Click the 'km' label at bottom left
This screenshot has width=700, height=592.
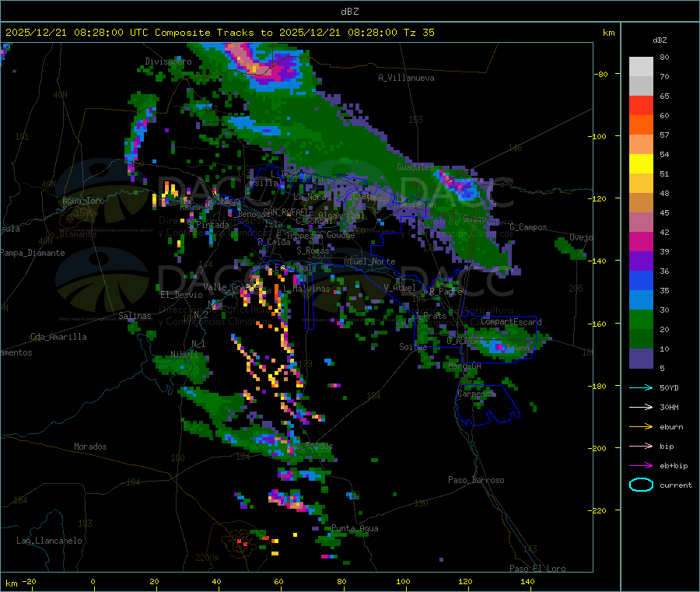click(x=11, y=583)
